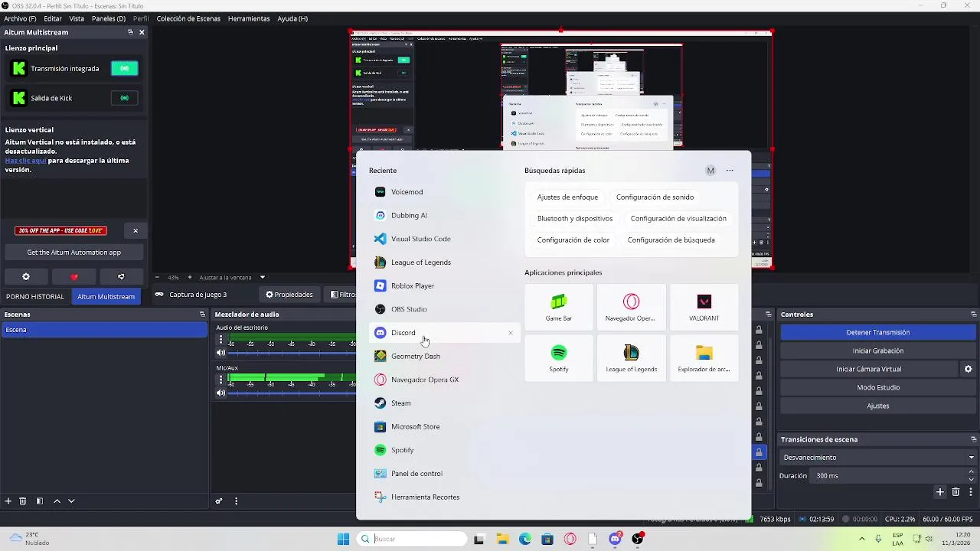Open Ajustes in Controles
The width and height of the screenshot is (980, 551).
tap(878, 406)
